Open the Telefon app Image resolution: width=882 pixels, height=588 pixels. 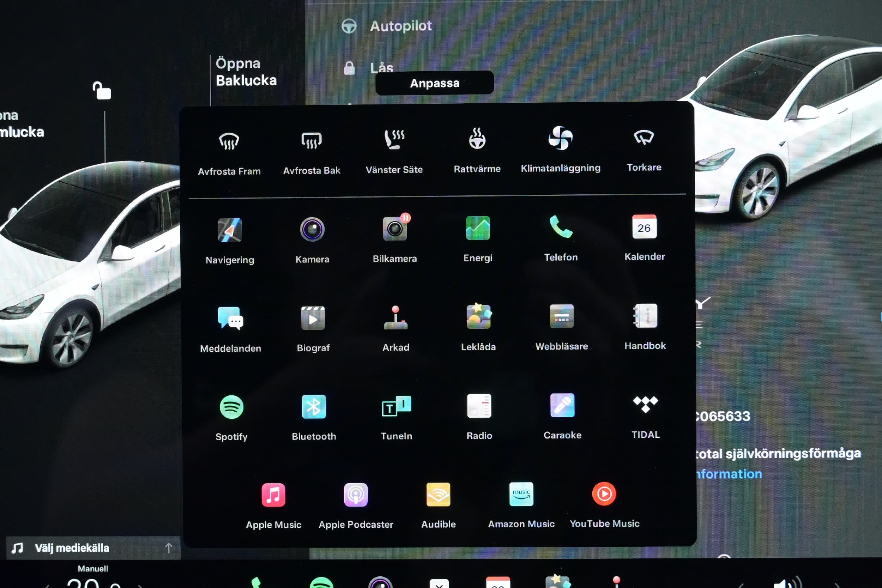561,238
